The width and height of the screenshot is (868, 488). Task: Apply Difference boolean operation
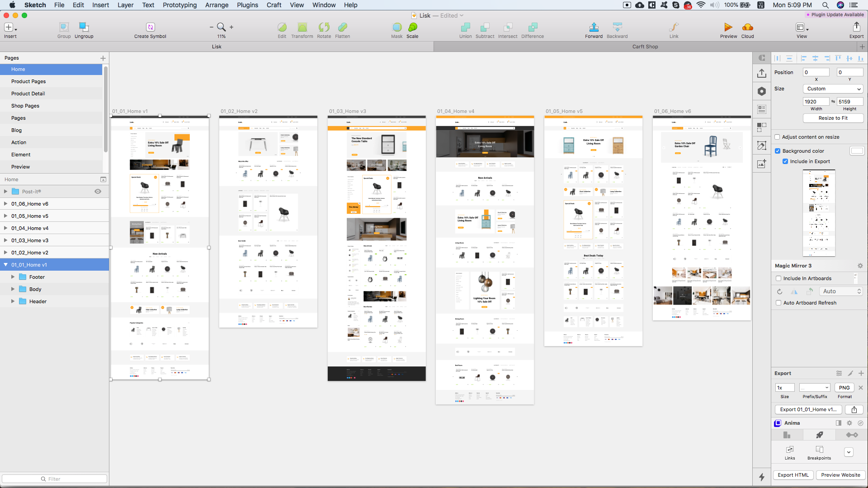click(x=533, y=30)
